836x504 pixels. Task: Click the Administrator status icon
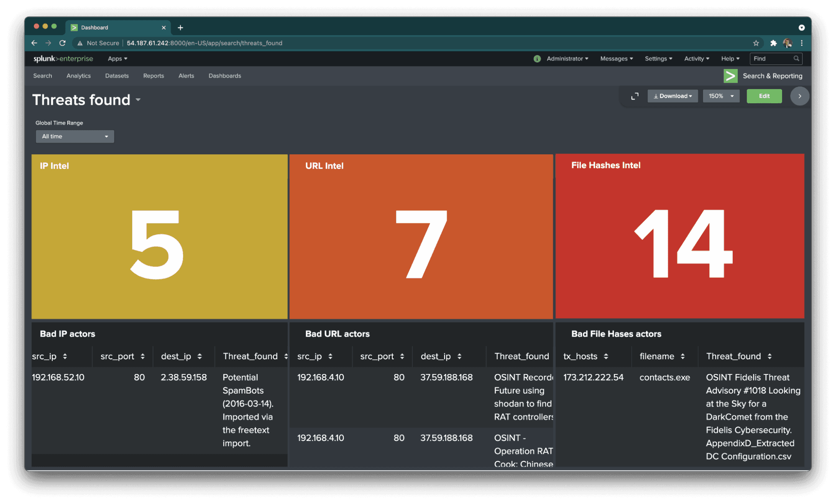[537, 59]
